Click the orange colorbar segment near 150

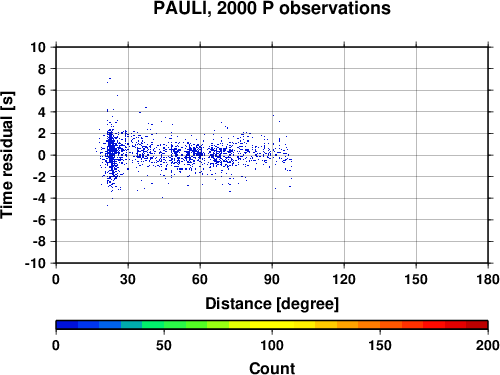point(380,325)
